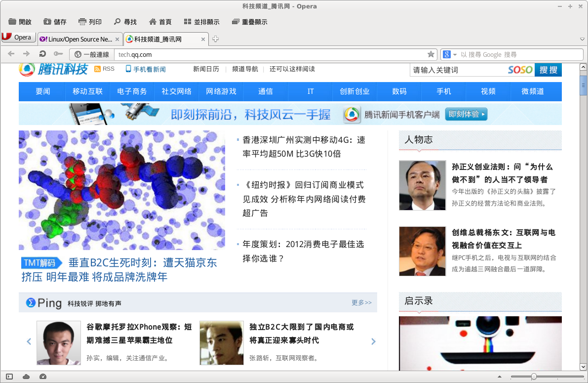Select 电子商务 in navigation bar
This screenshot has height=383, width=588.
coord(132,91)
